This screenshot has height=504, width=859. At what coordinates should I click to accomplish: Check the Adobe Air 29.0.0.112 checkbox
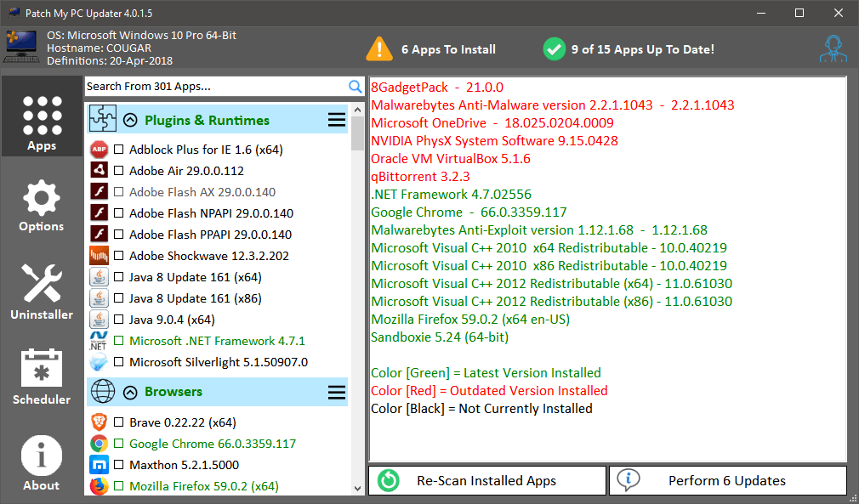119,171
